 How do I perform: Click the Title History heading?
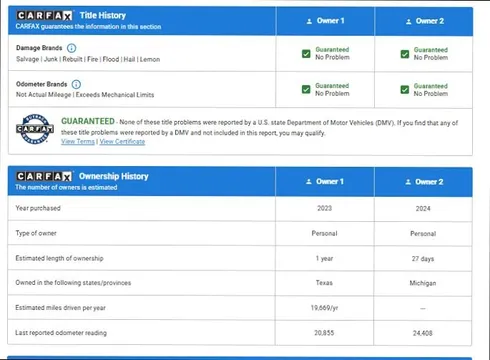pos(103,15)
